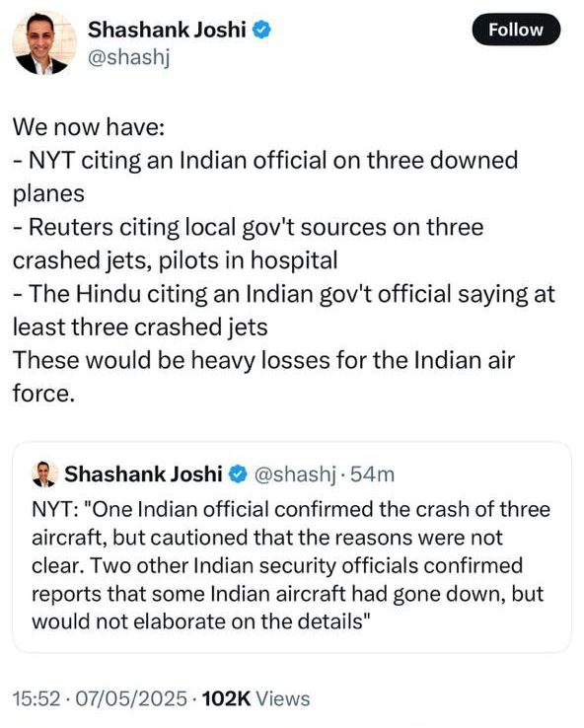The height and width of the screenshot is (728, 584).
Task: Open the quoted NYT tweet text
Action: 291,565
